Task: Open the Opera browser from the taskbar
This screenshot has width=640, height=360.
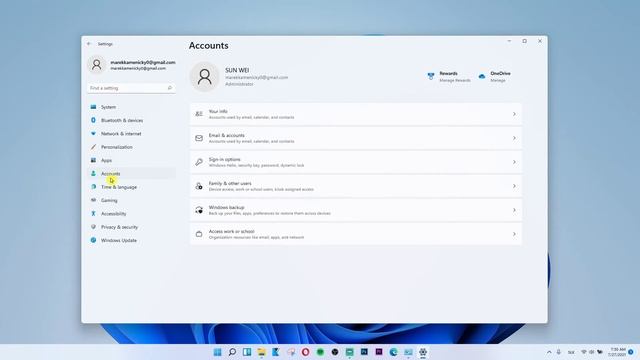Action: (305, 352)
